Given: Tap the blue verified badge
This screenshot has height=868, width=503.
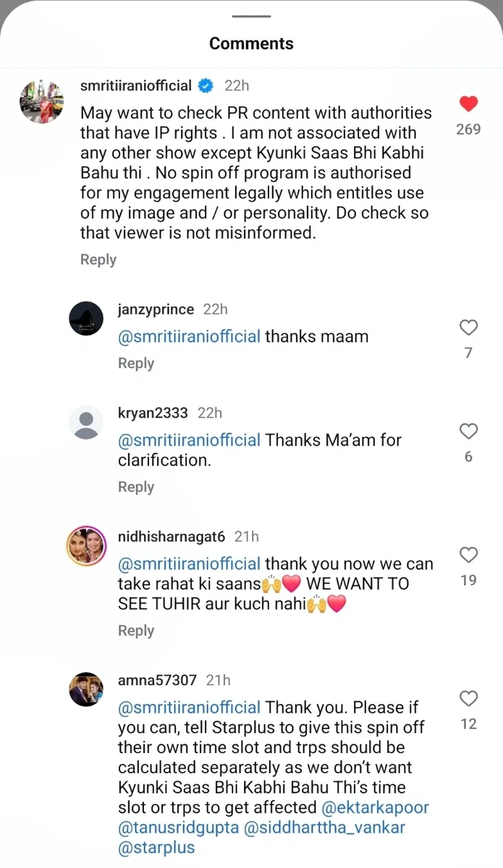Looking at the screenshot, I should pyautogui.click(x=206, y=85).
